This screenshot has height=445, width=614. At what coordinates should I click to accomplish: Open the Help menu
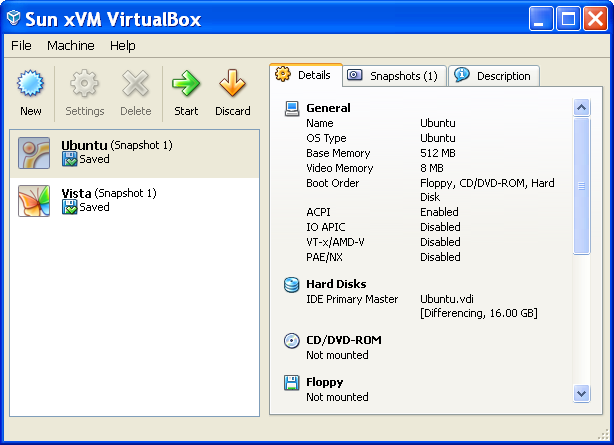tap(123, 46)
